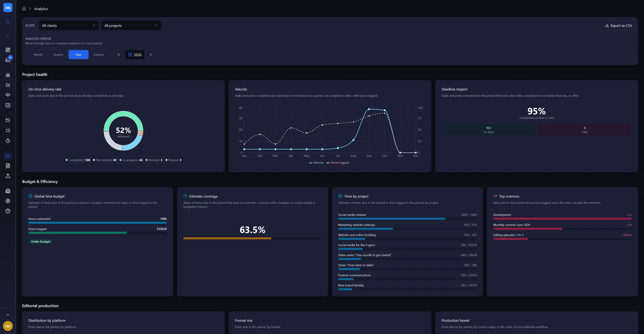Click the plus icon in the sidebar
The image size is (644, 334).
point(8,35)
